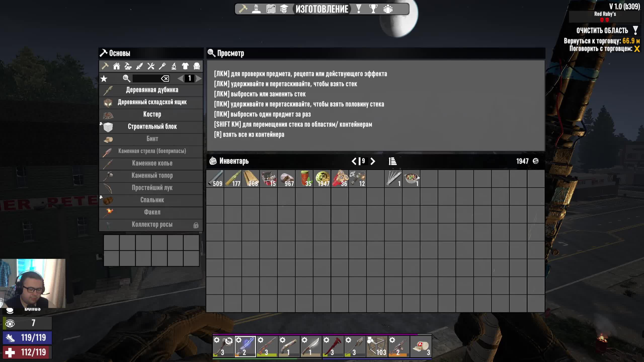The width and height of the screenshot is (644, 362).
Task: Open the challenges trophy tab
Action: pos(373,9)
